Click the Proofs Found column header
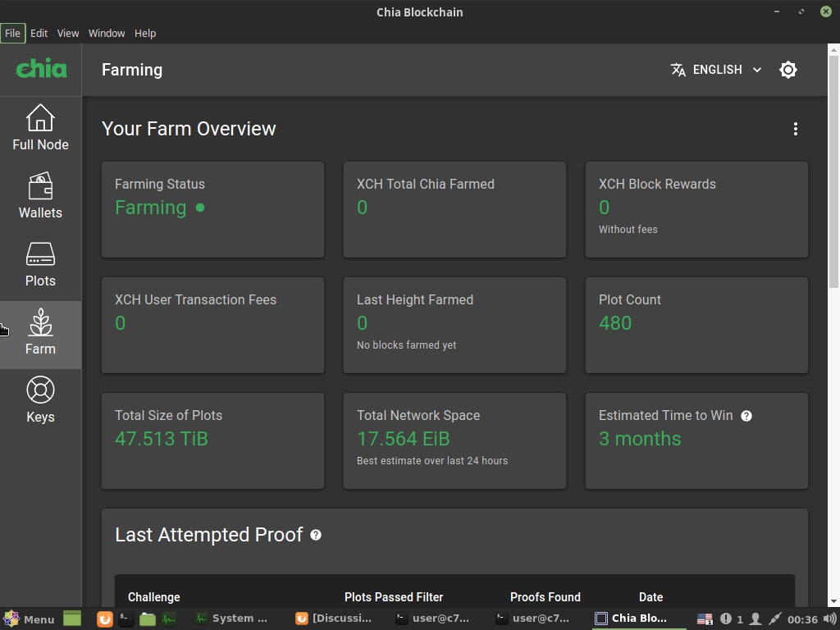Screen dimensions: 840x630 (545, 597)
